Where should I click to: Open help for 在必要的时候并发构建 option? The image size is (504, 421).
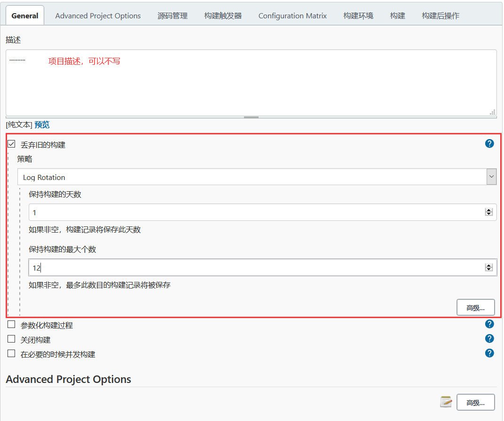tap(489, 353)
